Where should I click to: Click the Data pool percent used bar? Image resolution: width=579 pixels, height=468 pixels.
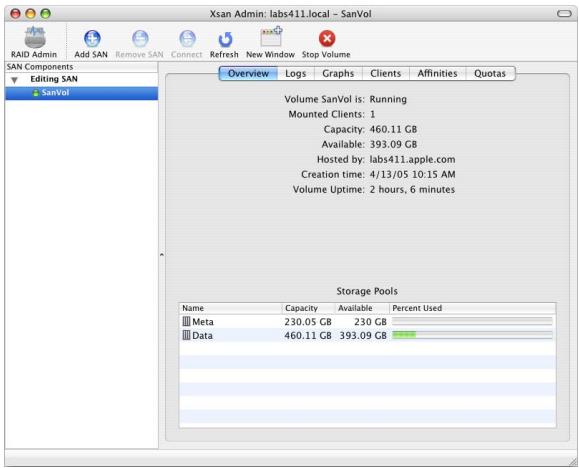pos(472,335)
